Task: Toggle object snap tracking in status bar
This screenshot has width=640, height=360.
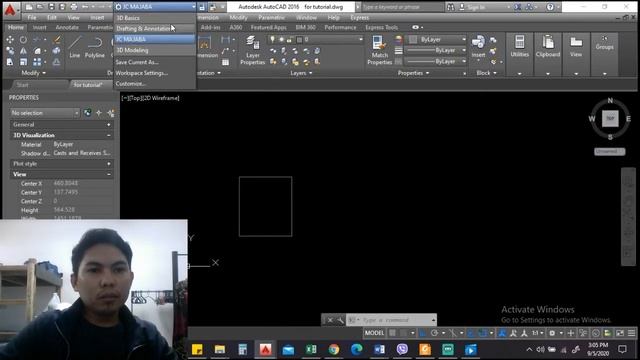Action: (x=471, y=333)
